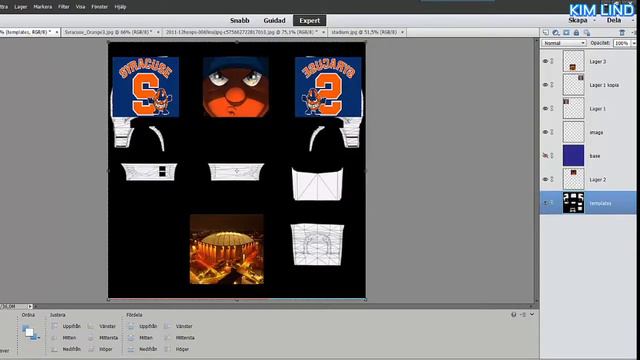Select the Lager 1 kopia layer row
Viewport: 640px width, 360px height.
588,84
